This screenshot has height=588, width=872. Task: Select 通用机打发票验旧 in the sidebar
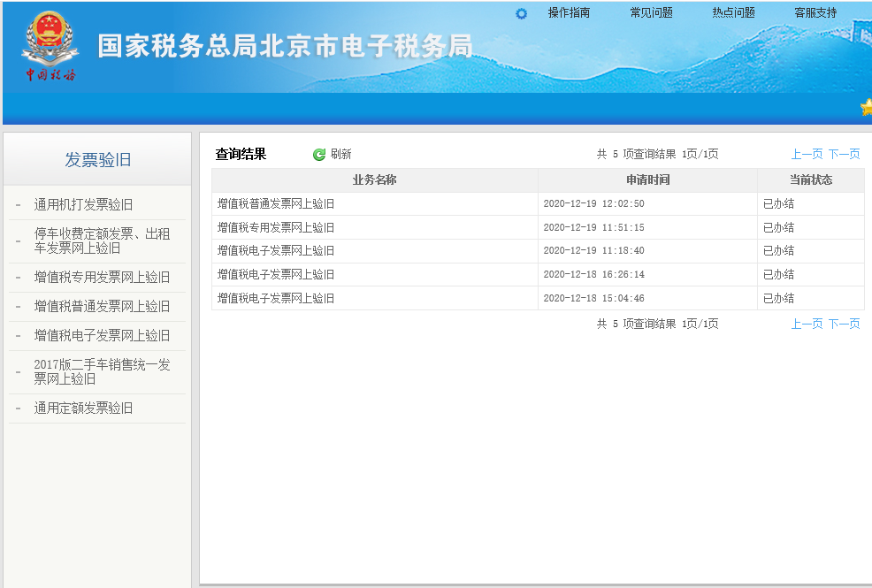click(83, 205)
